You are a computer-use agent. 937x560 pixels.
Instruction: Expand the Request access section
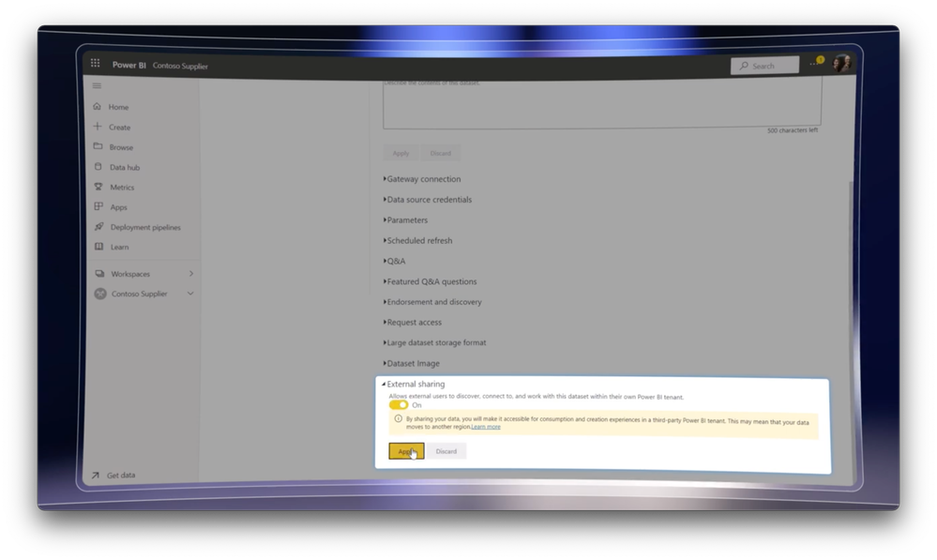click(413, 322)
